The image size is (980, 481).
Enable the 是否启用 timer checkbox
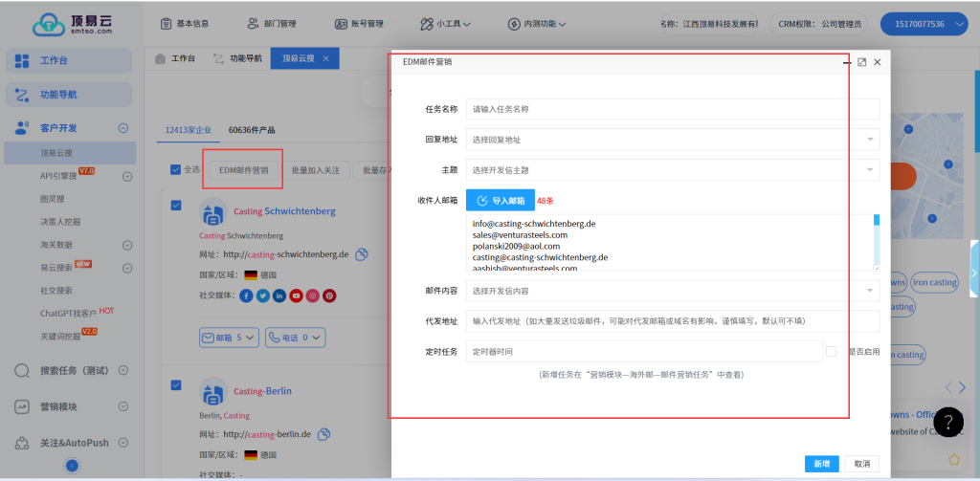click(x=831, y=352)
